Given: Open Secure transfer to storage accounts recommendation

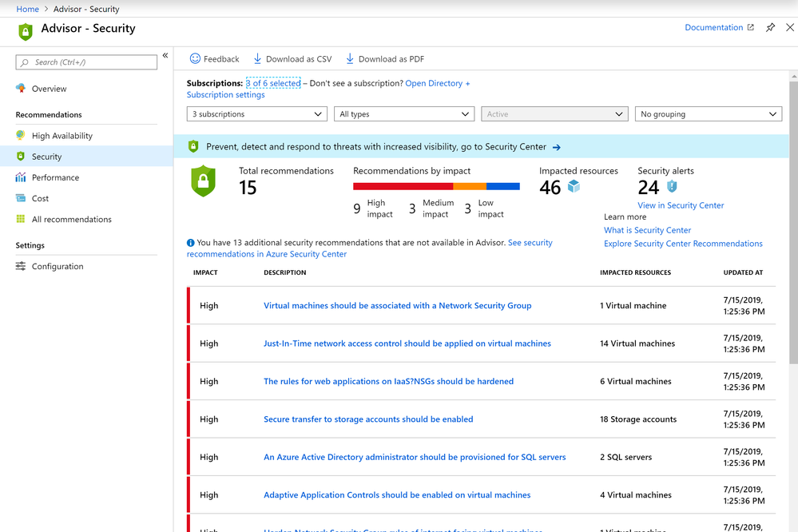Looking at the screenshot, I should pyautogui.click(x=368, y=419).
